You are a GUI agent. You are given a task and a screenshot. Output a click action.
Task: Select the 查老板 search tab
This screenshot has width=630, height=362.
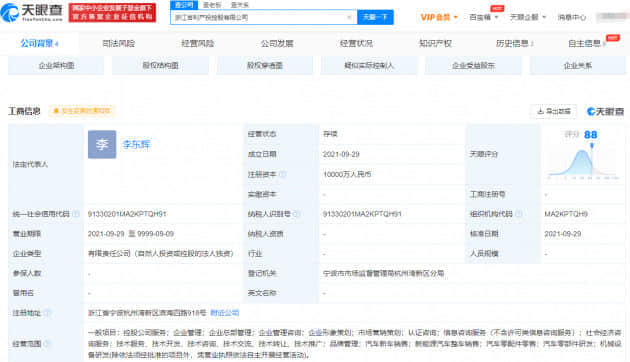coord(212,5)
